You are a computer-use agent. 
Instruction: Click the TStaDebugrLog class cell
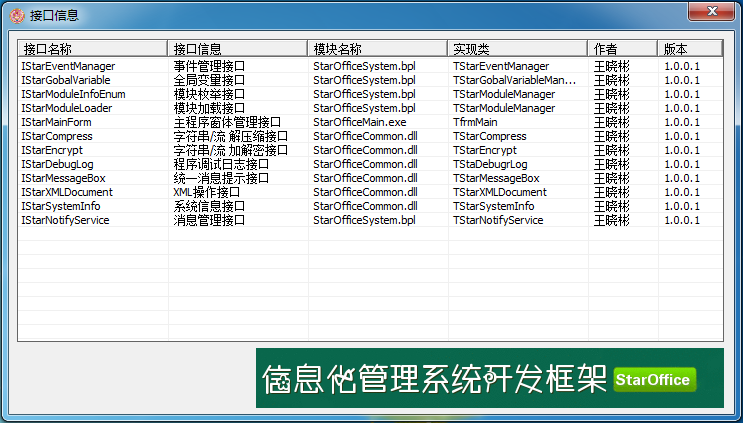coord(490,164)
